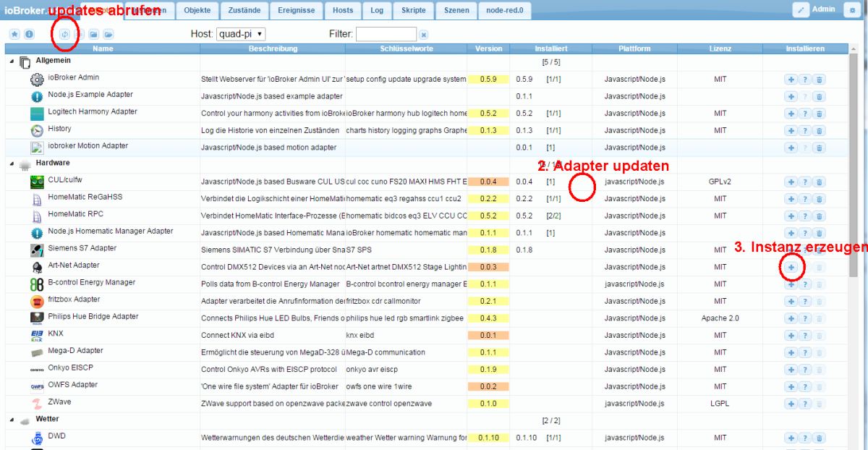This screenshot has width=868, height=450.
Task: Delete the ioBroker Admin adapter
Action: coord(819,79)
